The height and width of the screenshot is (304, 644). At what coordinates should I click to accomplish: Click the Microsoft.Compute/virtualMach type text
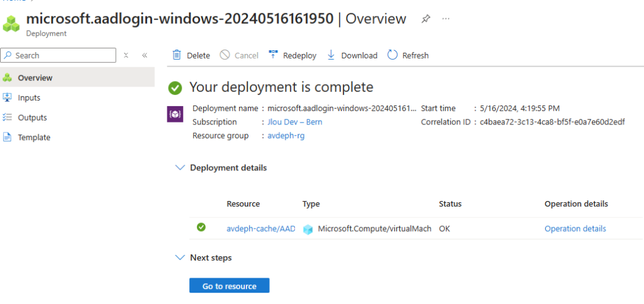point(375,229)
